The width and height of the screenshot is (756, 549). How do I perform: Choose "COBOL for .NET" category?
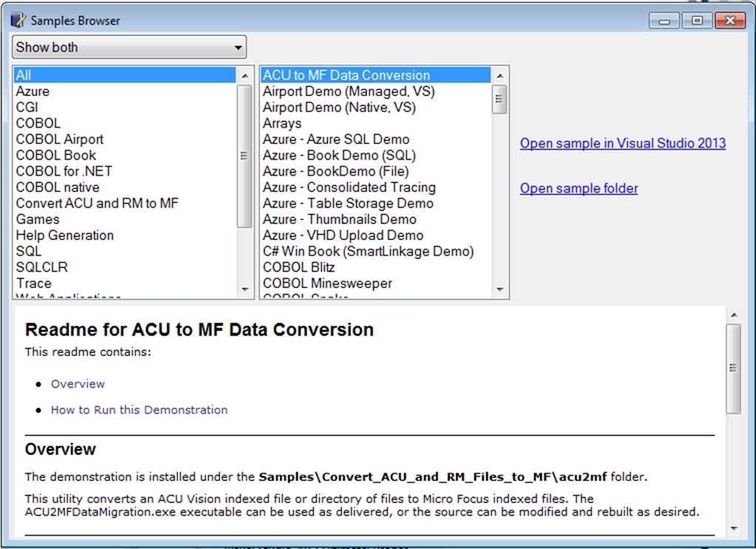pos(125,171)
